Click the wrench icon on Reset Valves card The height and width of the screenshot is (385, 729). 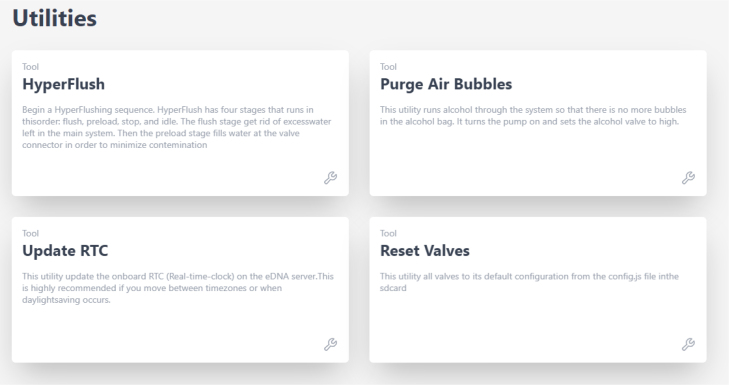coord(688,344)
